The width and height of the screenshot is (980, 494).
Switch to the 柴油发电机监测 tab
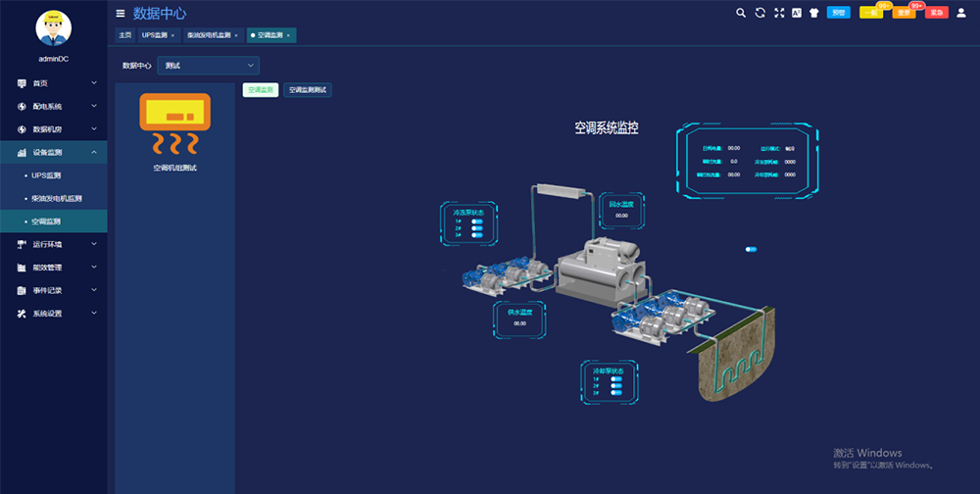(x=209, y=35)
